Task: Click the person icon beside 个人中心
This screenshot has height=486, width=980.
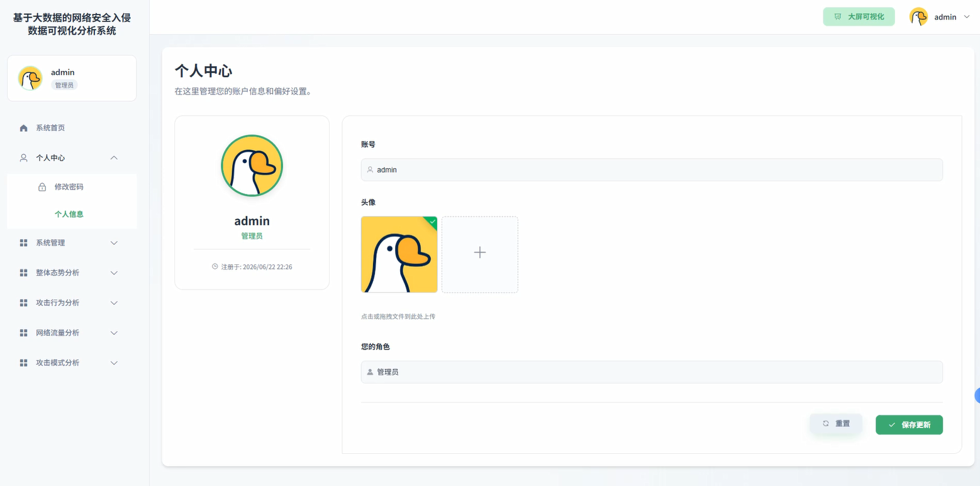Action: 24,158
